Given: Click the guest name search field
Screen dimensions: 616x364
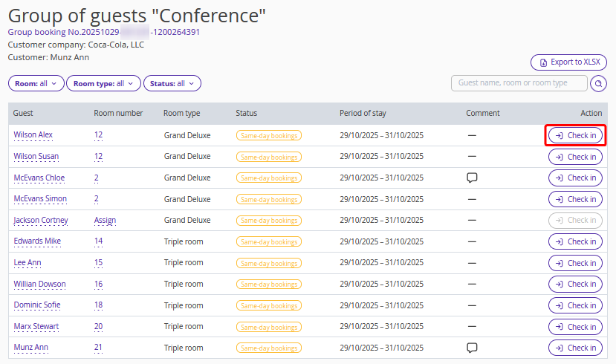Looking at the screenshot, I should (x=519, y=83).
